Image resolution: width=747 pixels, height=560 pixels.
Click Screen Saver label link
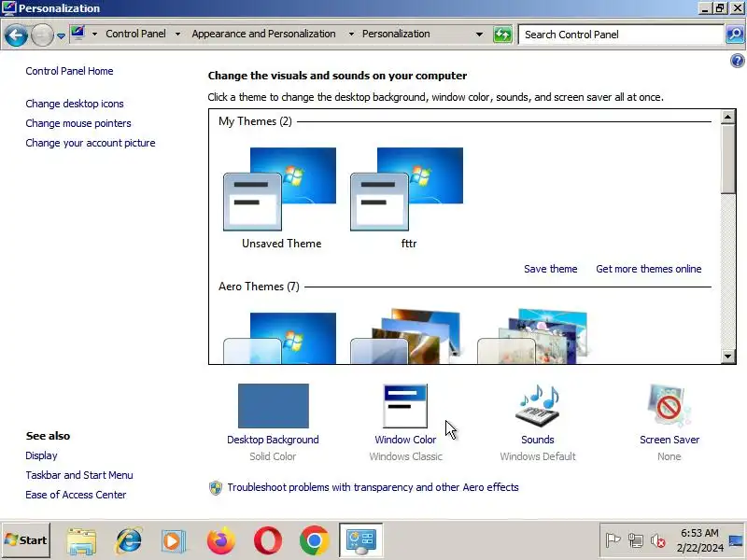(x=669, y=440)
